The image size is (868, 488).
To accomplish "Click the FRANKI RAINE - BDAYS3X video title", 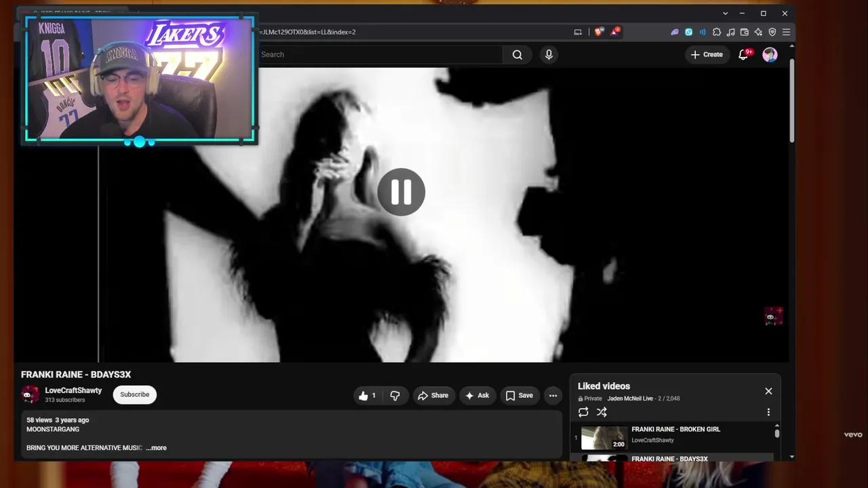I will (76, 374).
